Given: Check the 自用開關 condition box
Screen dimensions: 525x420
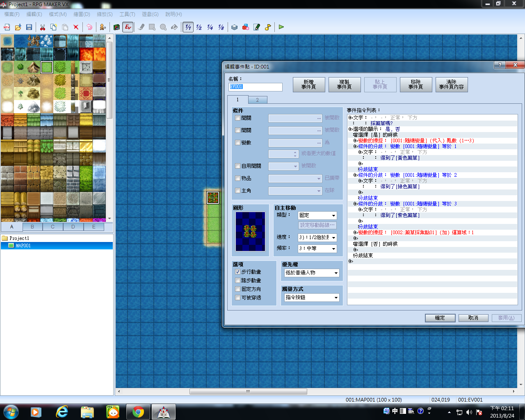Looking at the screenshot, I should (237, 166).
